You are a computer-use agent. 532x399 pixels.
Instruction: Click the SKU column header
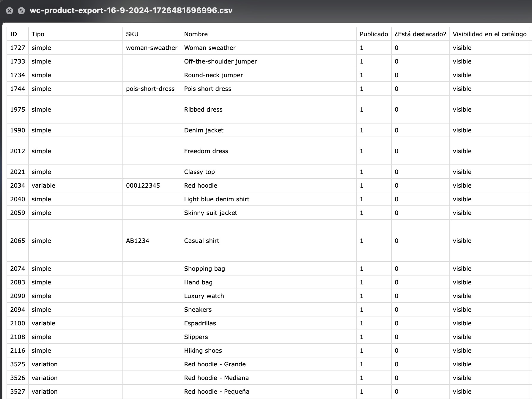(x=132, y=34)
